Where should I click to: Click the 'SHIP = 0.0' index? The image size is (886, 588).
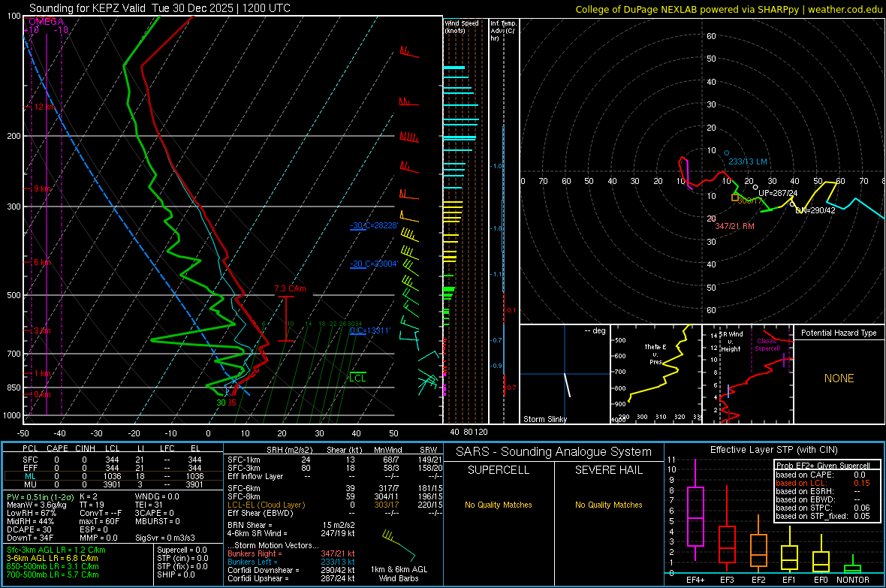click(x=176, y=574)
